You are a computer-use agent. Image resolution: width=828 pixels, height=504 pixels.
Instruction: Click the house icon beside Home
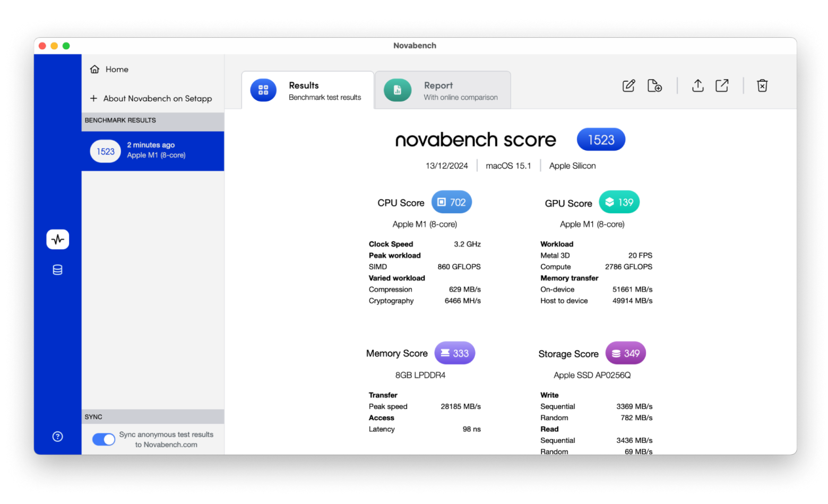pyautogui.click(x=94, y=69)
